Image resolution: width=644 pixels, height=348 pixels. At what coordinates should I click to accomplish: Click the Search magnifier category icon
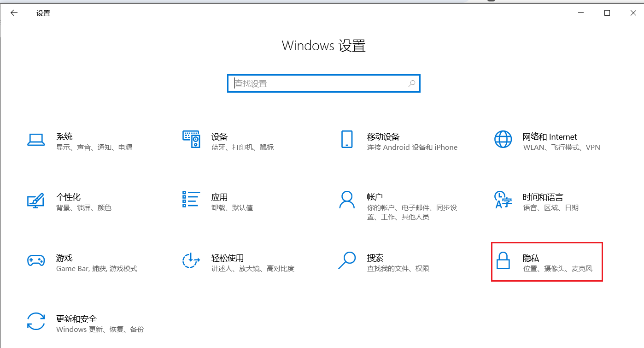pyautogui.click(x=347, y=260)
